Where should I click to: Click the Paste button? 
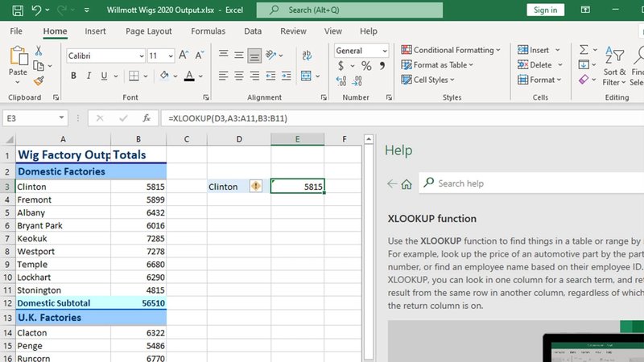click(x=18, y=62)
